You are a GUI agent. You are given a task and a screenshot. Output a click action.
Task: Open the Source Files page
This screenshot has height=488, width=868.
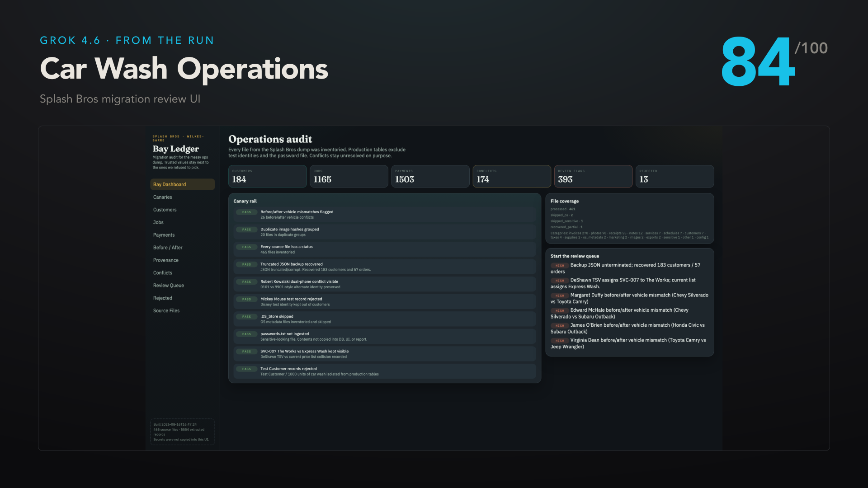[182, 311]
